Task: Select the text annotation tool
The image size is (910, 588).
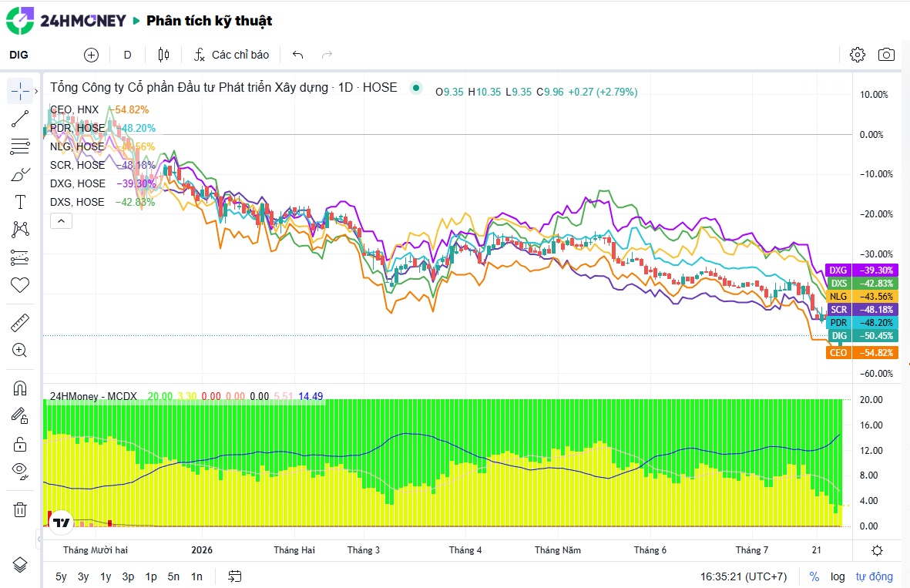Action: (x=20, y=202)
